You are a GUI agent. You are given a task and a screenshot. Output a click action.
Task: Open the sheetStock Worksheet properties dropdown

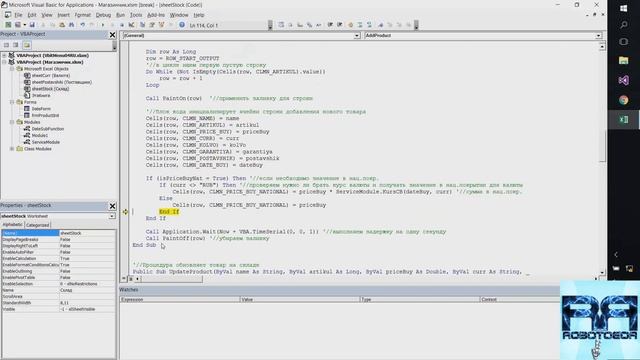[x=112, y=216]
